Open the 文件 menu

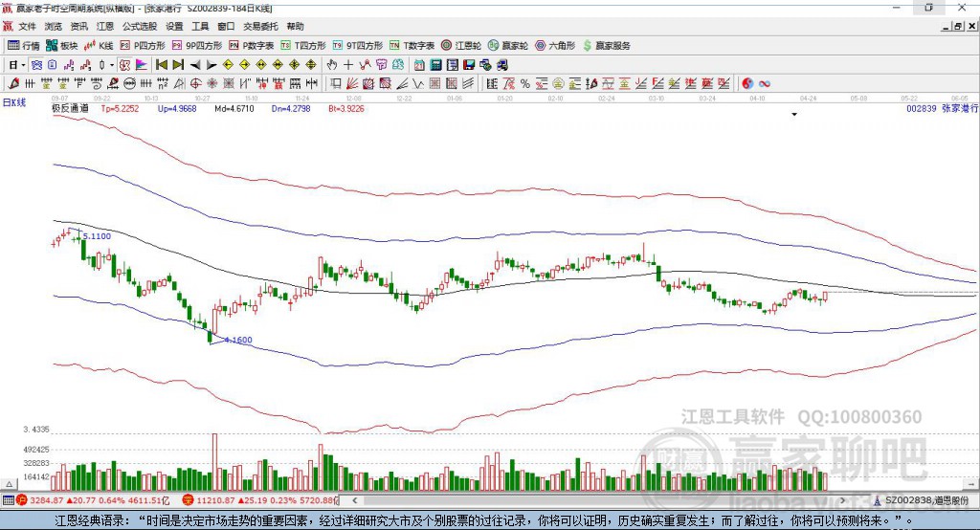(27, 26)
